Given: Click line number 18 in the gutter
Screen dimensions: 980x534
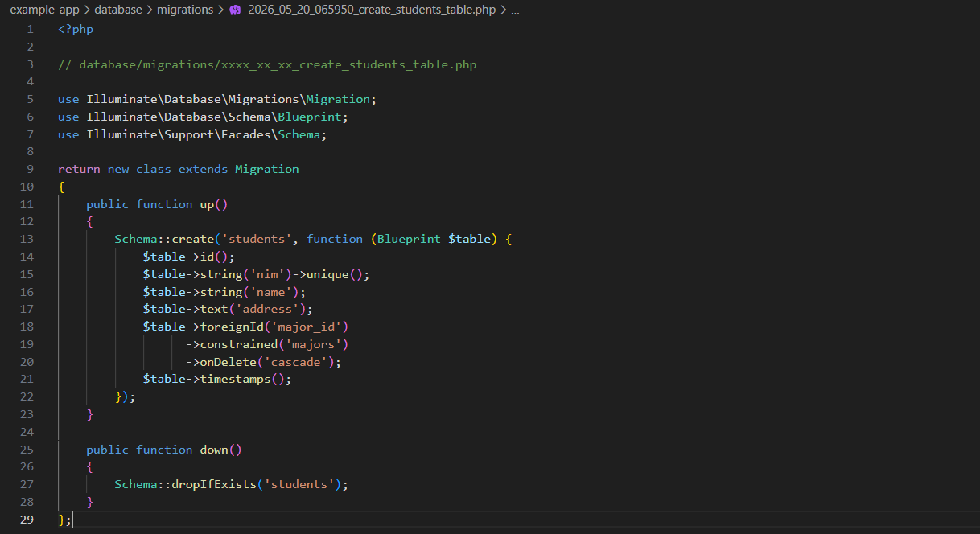Looking at the screenshot, I should tap(27, 327).
